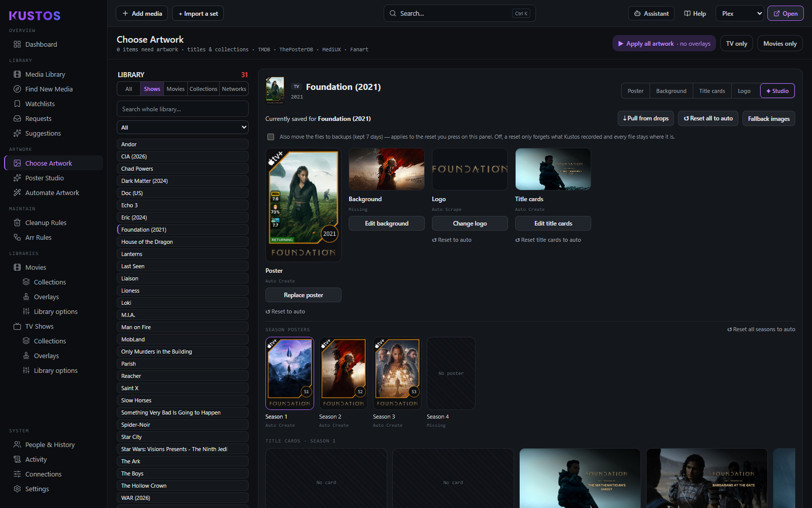Click Pull from drops button
Viewport: 812px width, 508px height.
coord(646,118)
